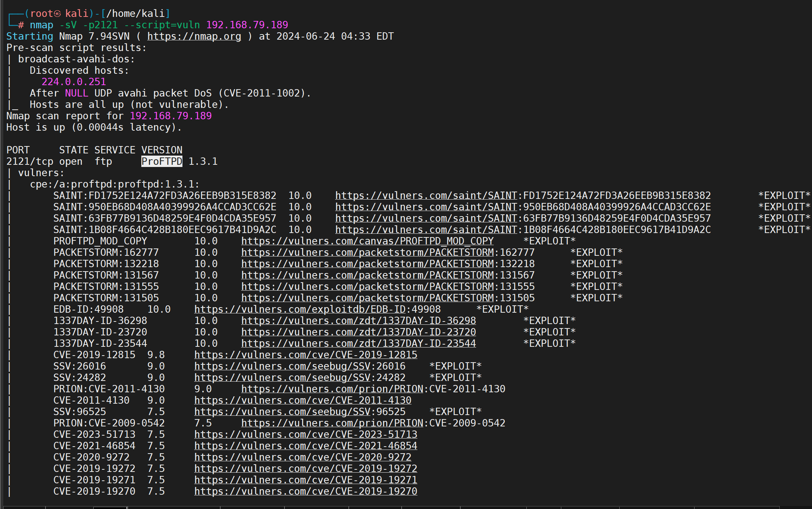Click the highlighted ProFTPD version text
812x509 pixels.
click(162, 161)
